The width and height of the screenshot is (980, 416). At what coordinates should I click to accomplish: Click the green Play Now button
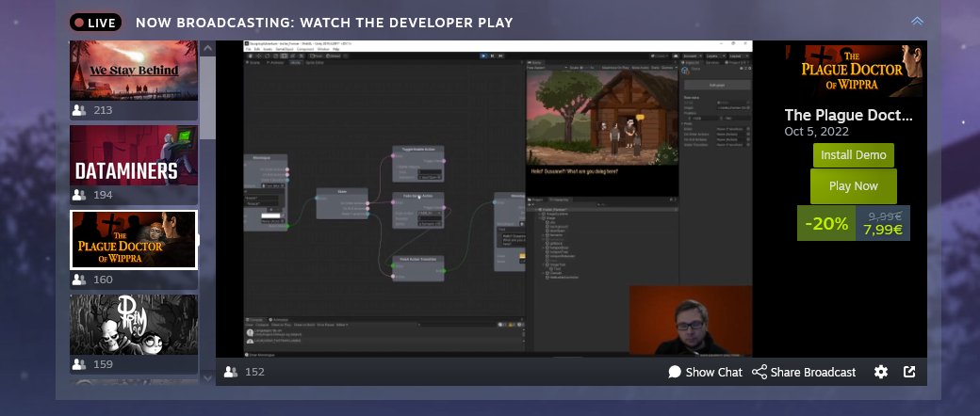853,186
